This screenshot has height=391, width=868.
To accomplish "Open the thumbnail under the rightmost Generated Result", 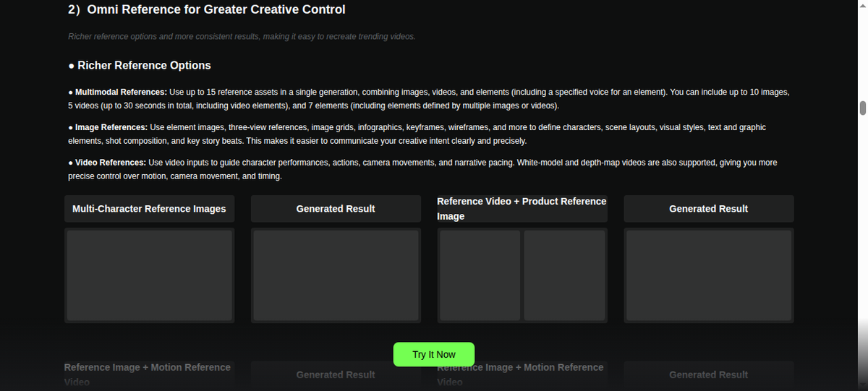I will 709,275.
